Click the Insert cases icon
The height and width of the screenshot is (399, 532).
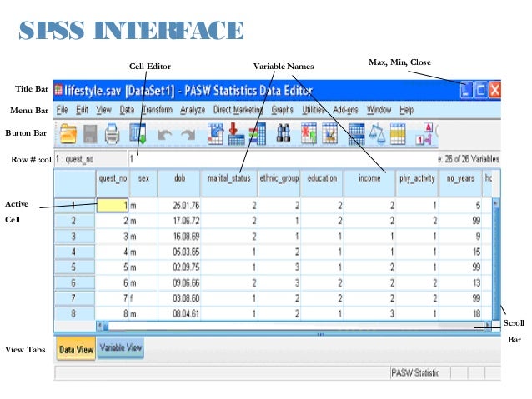(x=309, y=133)
